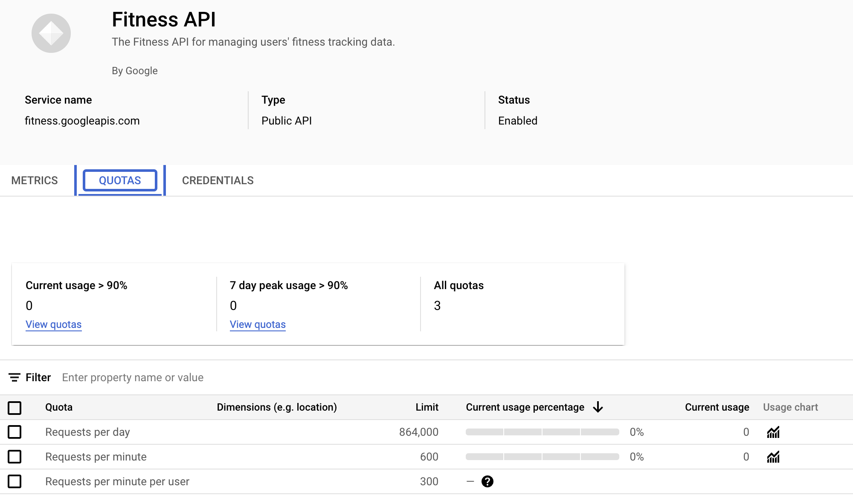Check the Requests per minute checkbox
This screenshot has width=853, height=504.
pyautogui.click(x=15, y=457)
